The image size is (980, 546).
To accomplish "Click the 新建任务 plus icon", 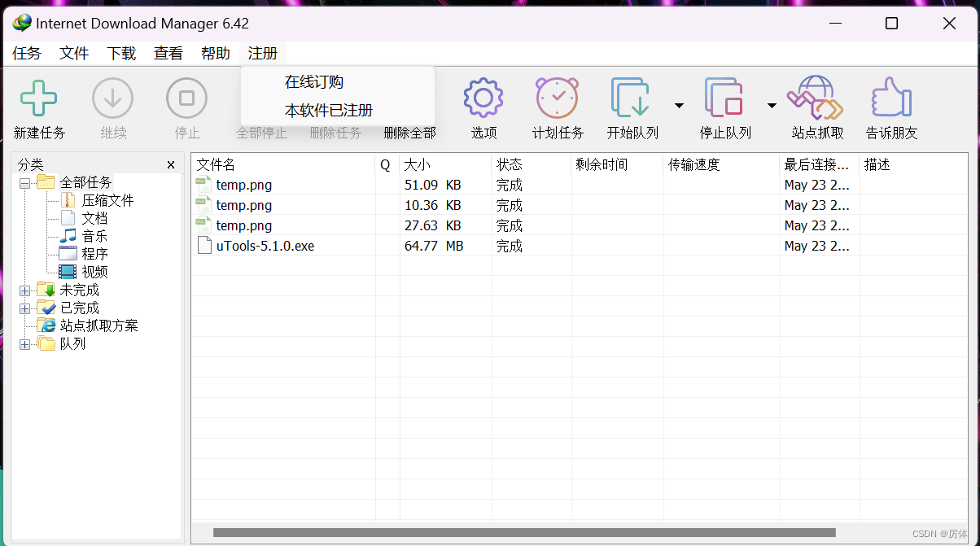I will coord(39,98).
